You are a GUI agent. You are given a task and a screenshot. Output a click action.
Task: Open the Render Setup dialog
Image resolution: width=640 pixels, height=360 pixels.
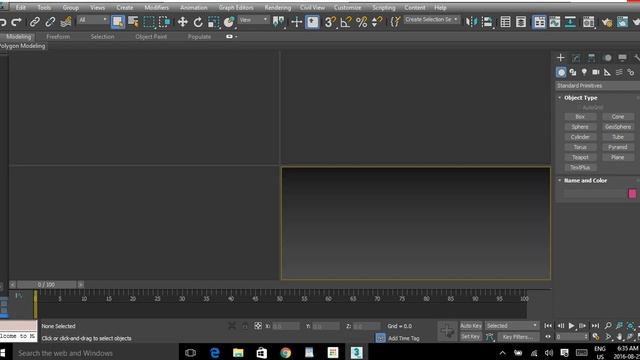click(x=607, y=22)
